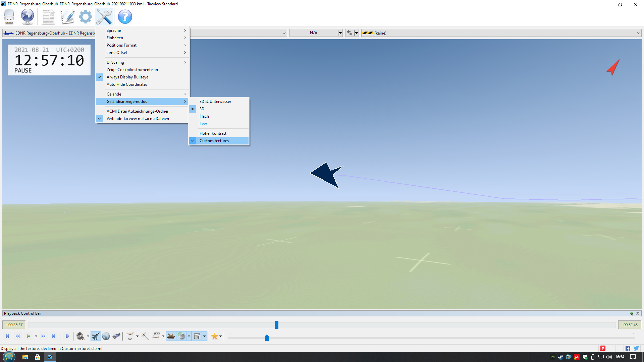Click the aircraft label tag icon
This screenshot has height=362, width=644.
tap(156, 336)
